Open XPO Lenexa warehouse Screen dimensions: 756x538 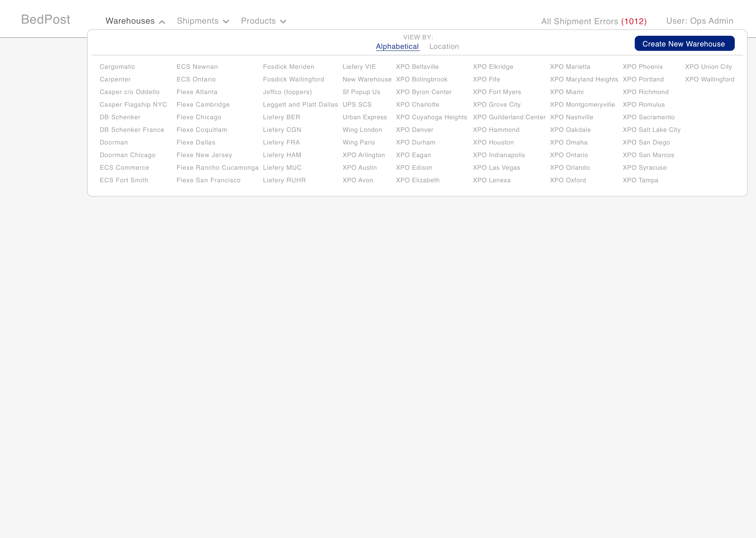[x=491, y=180]
